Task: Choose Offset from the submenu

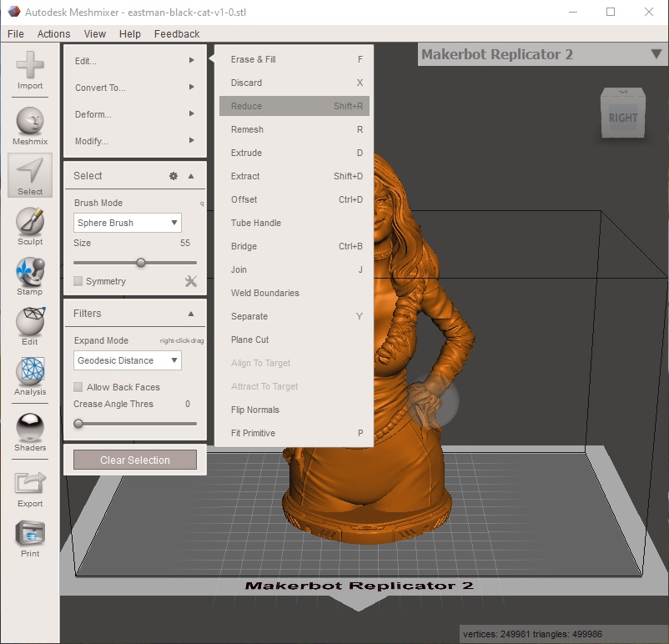Action: coord(294,199)
